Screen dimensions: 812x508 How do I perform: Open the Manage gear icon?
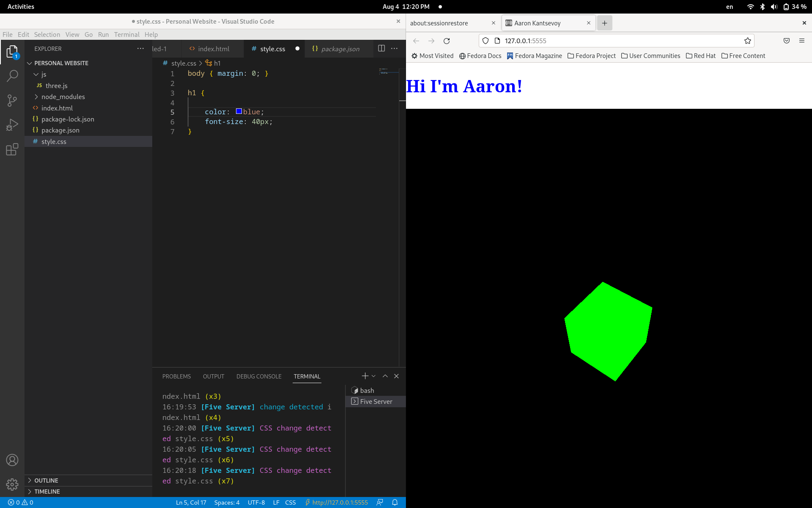[12, 484]
